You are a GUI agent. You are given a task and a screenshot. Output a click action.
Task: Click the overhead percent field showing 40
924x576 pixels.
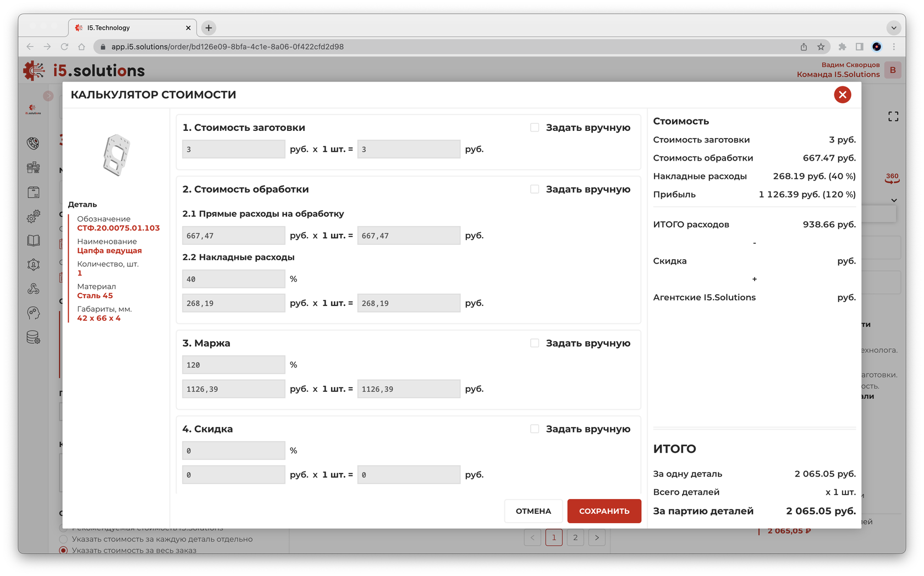tap(234, 279)
